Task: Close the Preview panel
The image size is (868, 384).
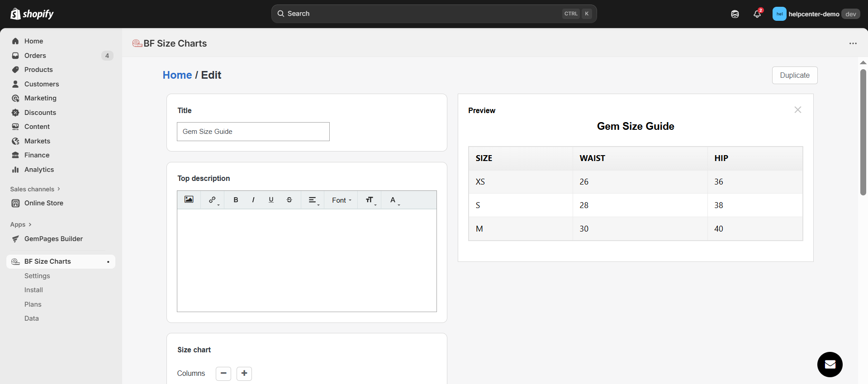Action: 797,110
